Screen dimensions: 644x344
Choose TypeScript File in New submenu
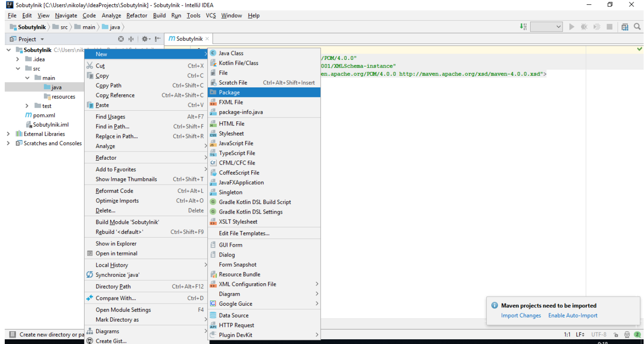click(x=264, y=153)
